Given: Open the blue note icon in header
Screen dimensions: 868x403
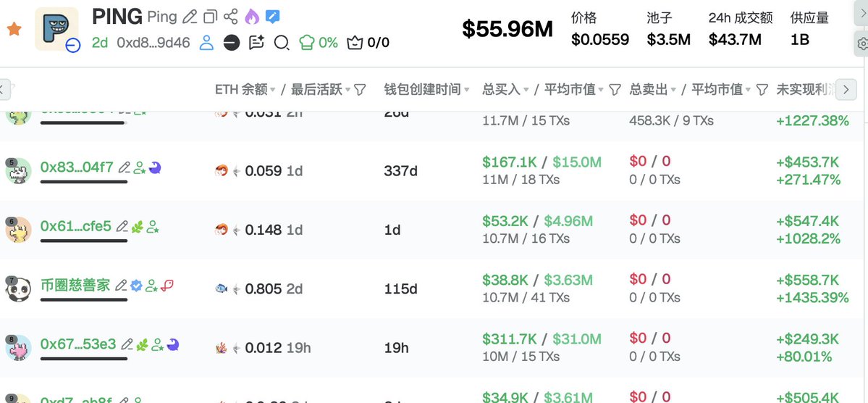Looking at the screenshot, I should tap(272, 17).
